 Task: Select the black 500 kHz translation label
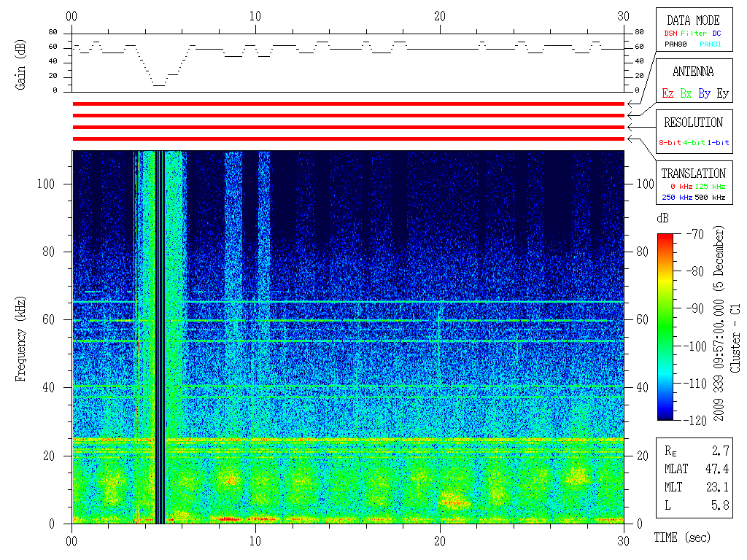(710, 198)
